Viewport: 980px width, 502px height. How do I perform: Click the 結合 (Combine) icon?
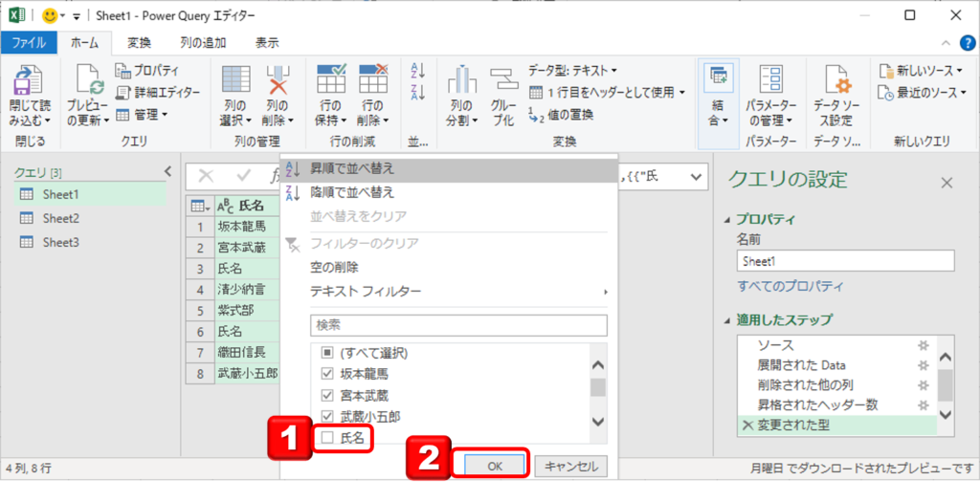[x=718, y=77]
